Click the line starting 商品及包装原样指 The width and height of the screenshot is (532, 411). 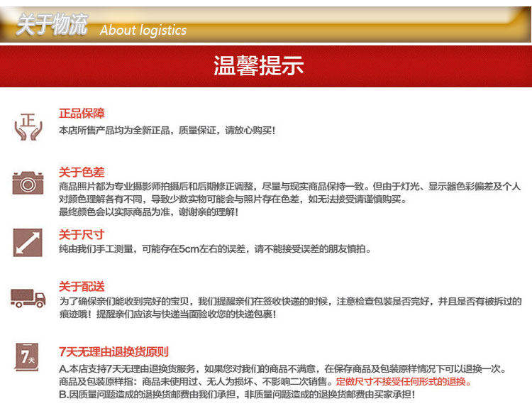pos(265,382)
